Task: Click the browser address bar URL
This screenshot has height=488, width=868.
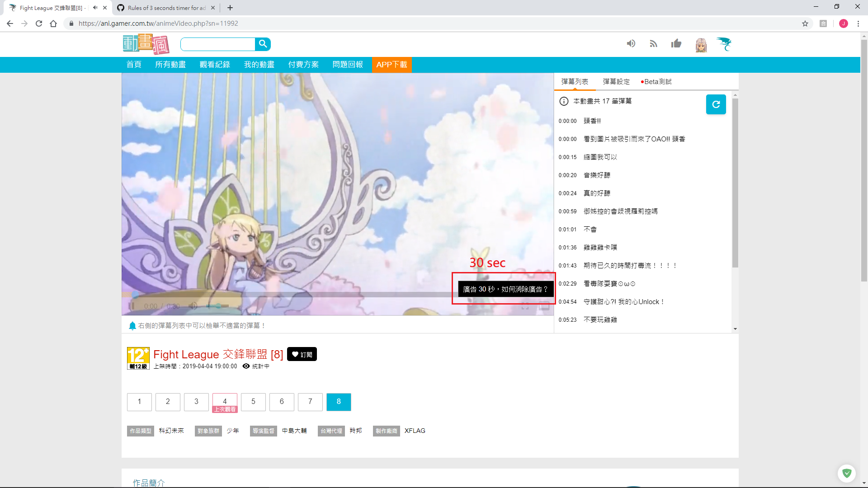Action: pos(158,23)
